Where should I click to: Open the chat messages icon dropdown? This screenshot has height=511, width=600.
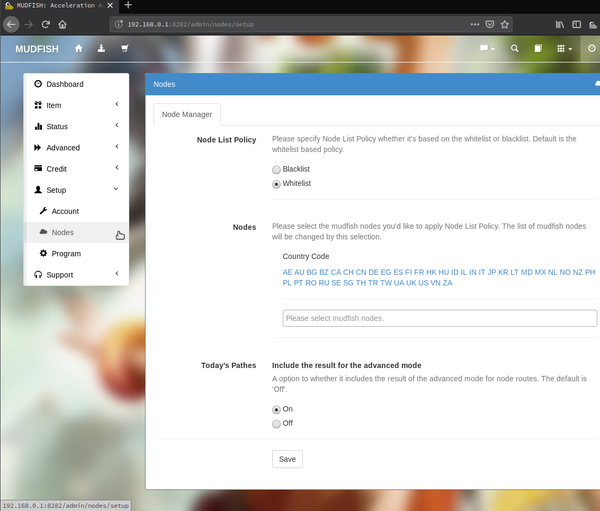point(487,49)
